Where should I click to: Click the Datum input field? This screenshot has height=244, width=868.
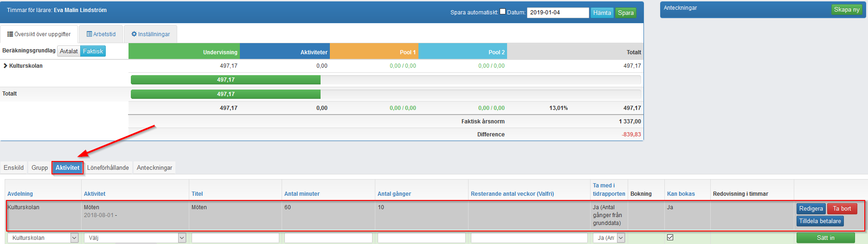coord(558,13)
